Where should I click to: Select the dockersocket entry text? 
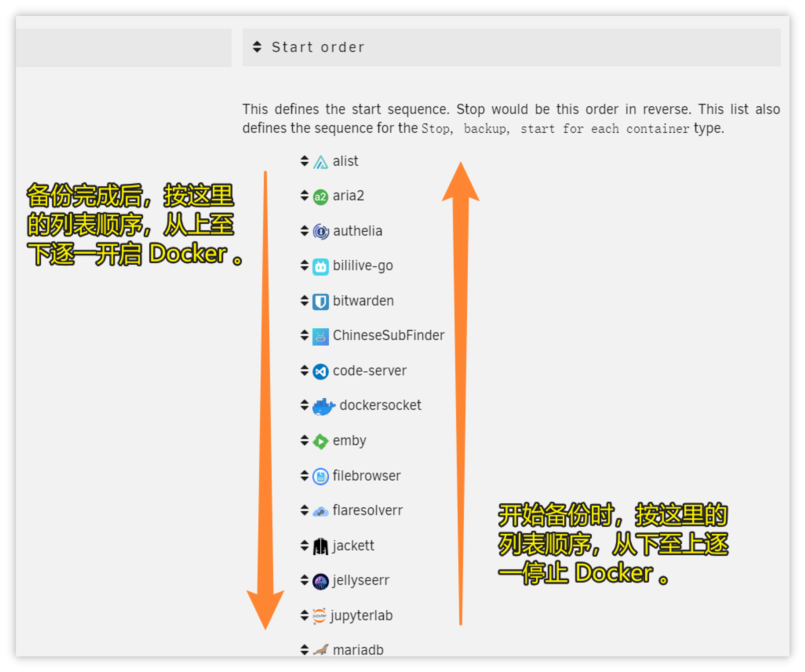[x=380, y=405]
